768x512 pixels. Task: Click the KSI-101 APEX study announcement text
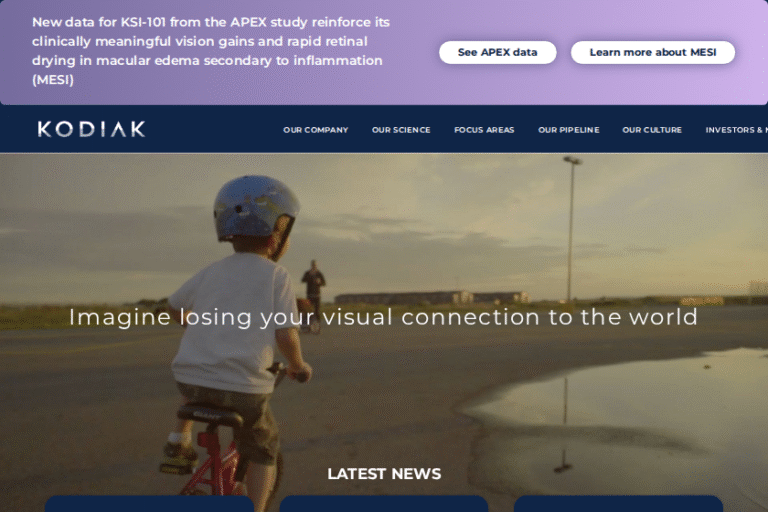210,50
